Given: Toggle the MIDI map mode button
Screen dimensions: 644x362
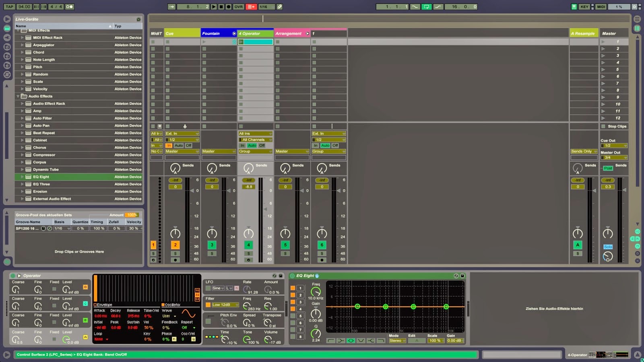Looking at the screenshot, I should pyautogui.click(x=601, y=6).
